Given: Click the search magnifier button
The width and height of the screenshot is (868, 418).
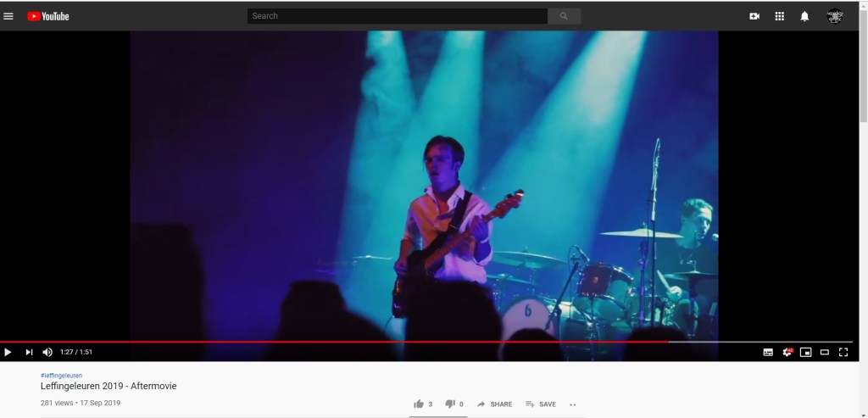Looking at the screenshot, I should (x=564, y=16).
